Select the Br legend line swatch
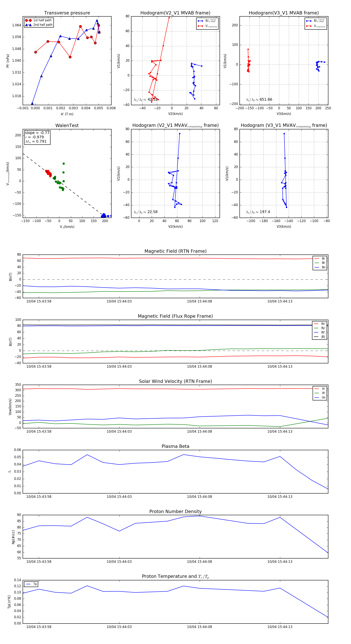Viewport: 351px width, 644px height. click(x=316, y=259)
